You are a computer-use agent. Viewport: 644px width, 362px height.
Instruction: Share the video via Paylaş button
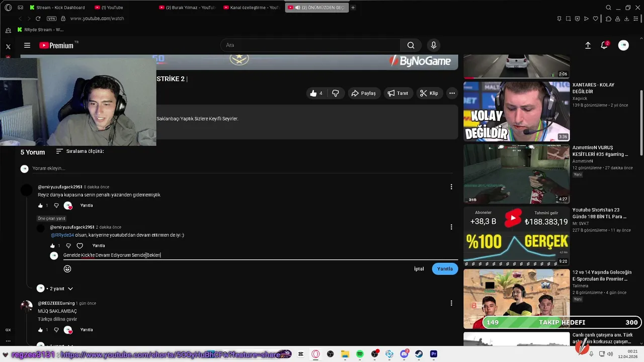[x=364, y=93]
